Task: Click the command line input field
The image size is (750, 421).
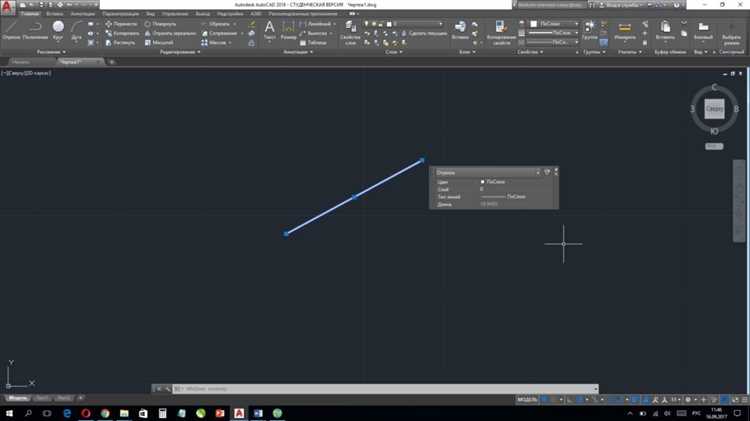Action: (386, 389)
